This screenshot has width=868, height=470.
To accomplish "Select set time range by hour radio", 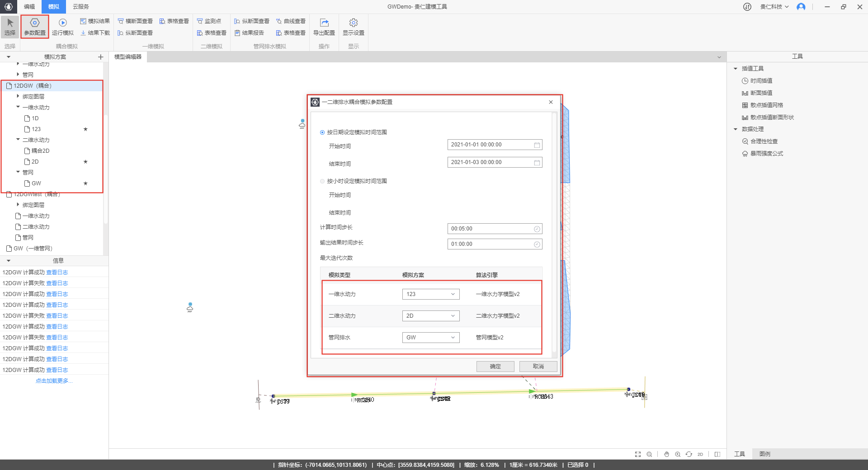I will 322,181.
